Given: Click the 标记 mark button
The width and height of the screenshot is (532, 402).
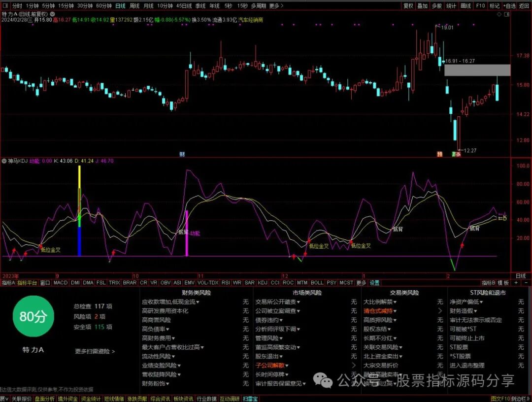Looking at the screenshot, I should [x=495, y=6].
